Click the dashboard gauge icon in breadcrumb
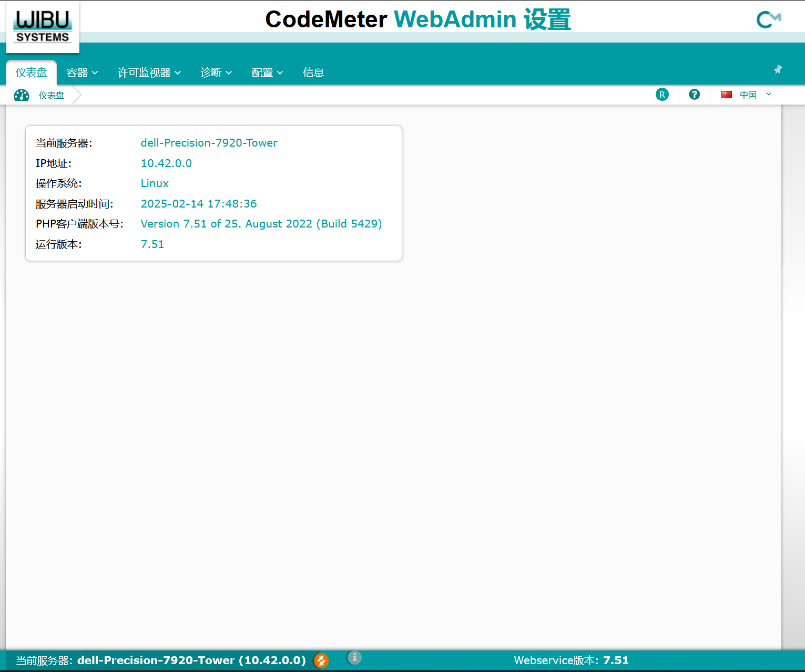Viewport: 805px width, 672px height. pos(22,95)
